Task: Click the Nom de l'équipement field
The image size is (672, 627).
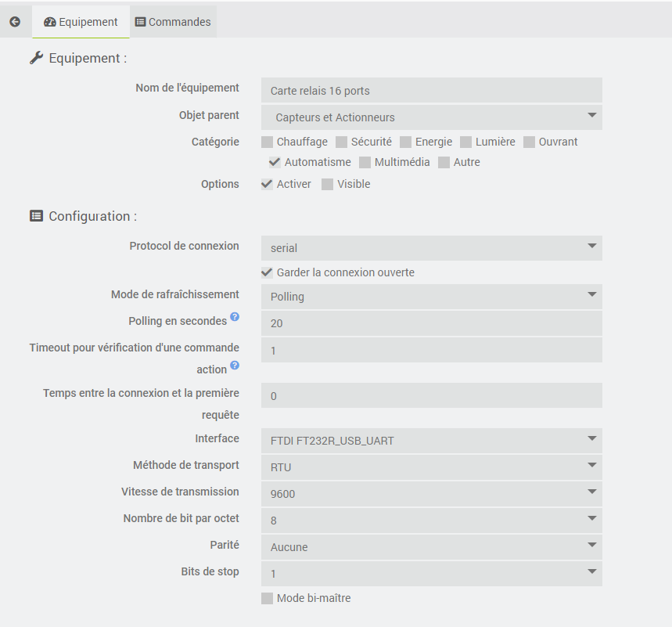Action: (431, 91)
